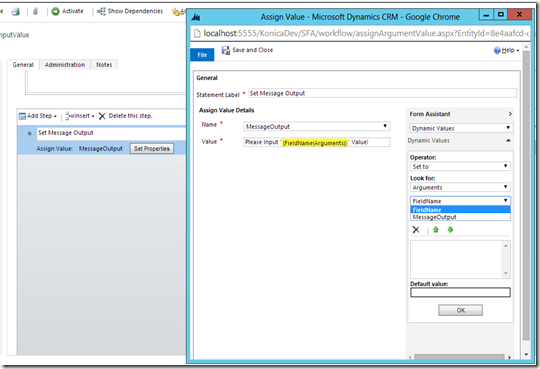Click the Add Step icon
The width and height of the screenshot is (540, 369).
[22, 116]
